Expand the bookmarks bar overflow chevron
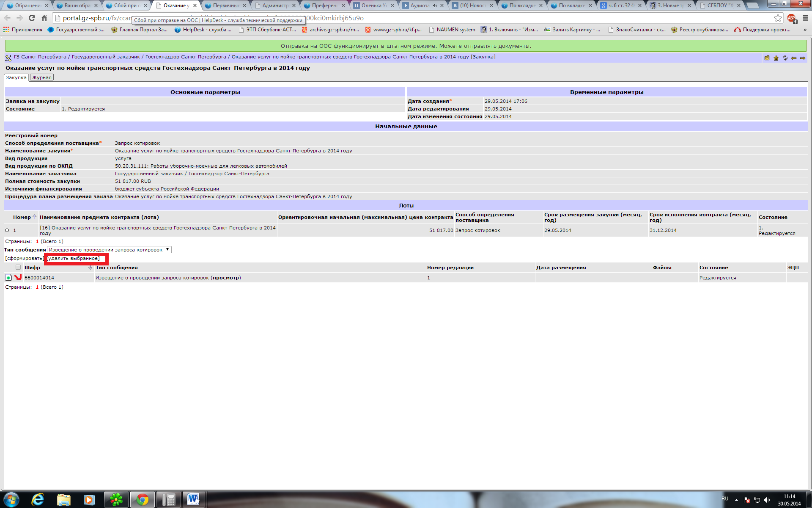The image size is (812, 508). [x=804, y=30]
